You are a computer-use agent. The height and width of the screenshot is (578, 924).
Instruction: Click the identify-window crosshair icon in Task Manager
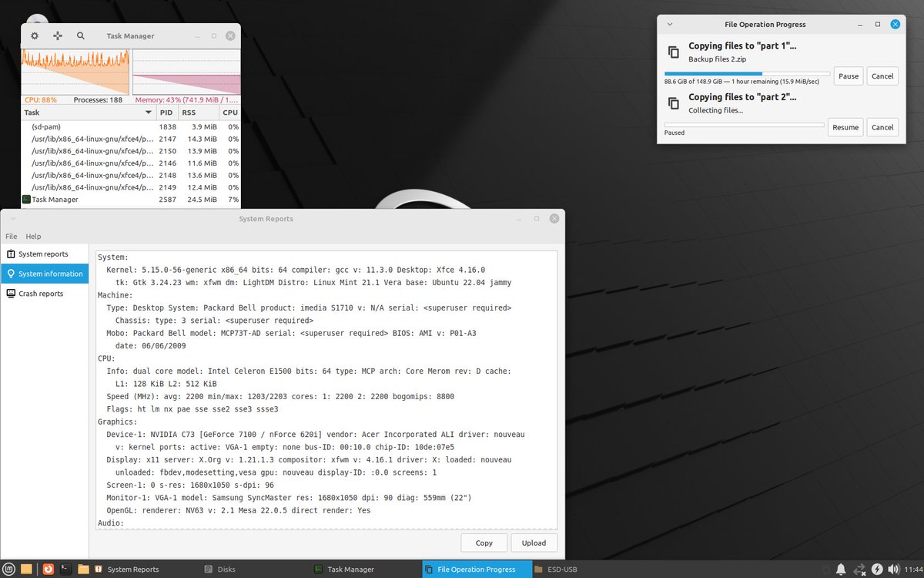pyautogui.click(x=58, y=35)
